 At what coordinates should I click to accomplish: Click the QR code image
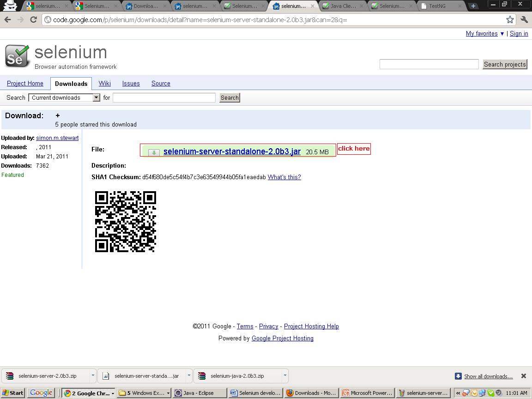125,222
